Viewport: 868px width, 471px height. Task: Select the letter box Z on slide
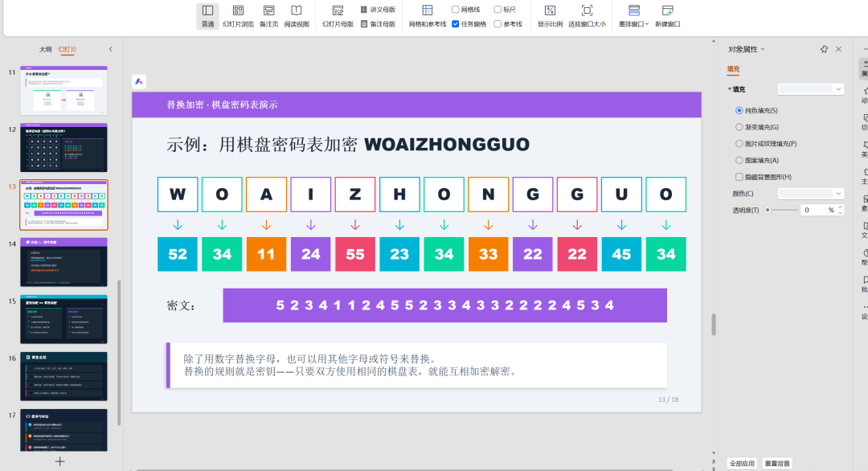coord(355,195)
